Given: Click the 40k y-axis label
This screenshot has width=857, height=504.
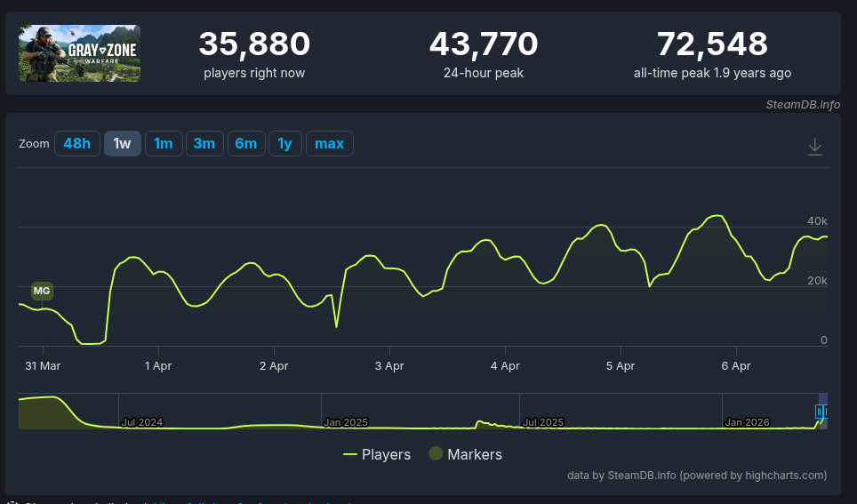Looking at the screenshot, I should [x=817, y=220].
